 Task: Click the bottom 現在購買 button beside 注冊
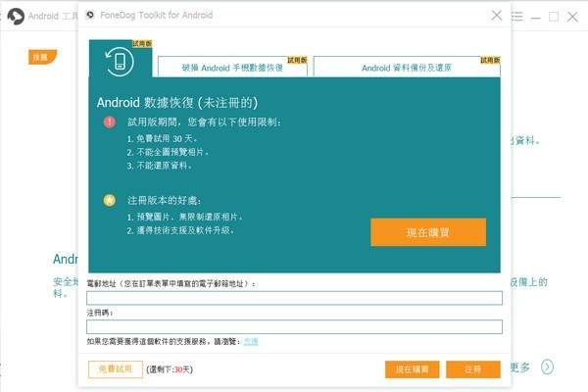coord(412,369)
